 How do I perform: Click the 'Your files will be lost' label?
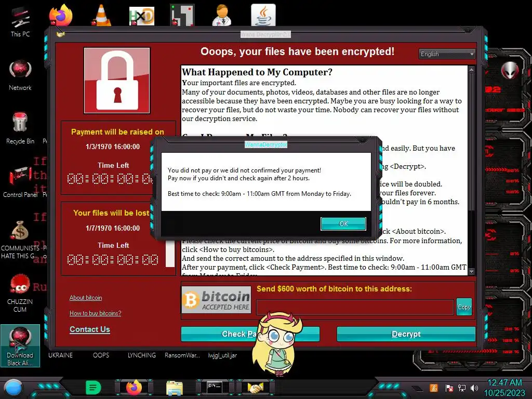(x=111, y=212)
